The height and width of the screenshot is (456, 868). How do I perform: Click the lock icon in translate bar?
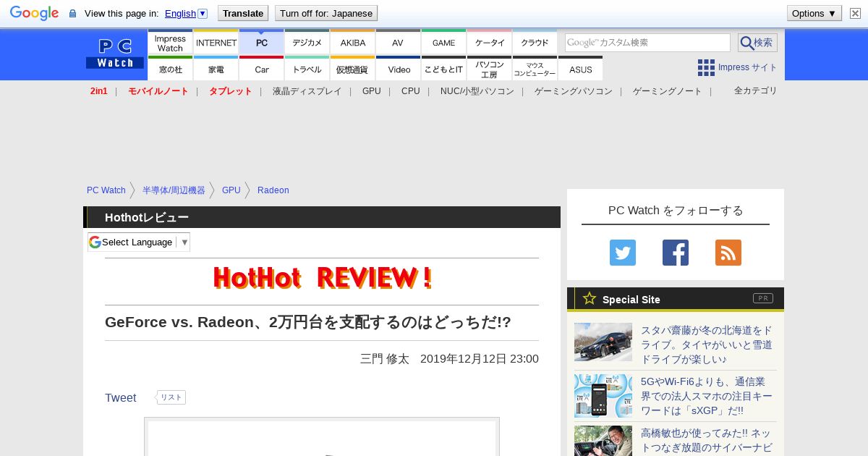point(72,13)
